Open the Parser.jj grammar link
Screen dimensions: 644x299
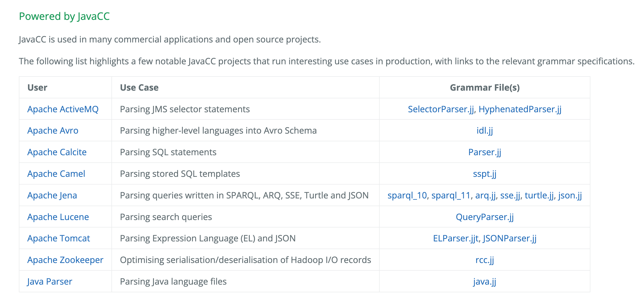(x=485, y=152)
